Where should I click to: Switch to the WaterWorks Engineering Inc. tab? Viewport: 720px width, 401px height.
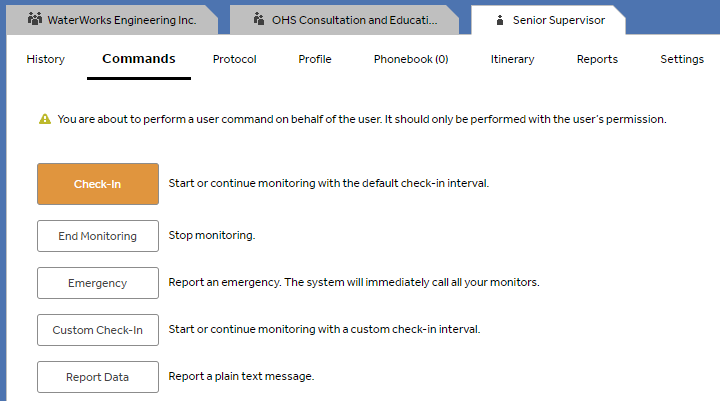point(118,19)
